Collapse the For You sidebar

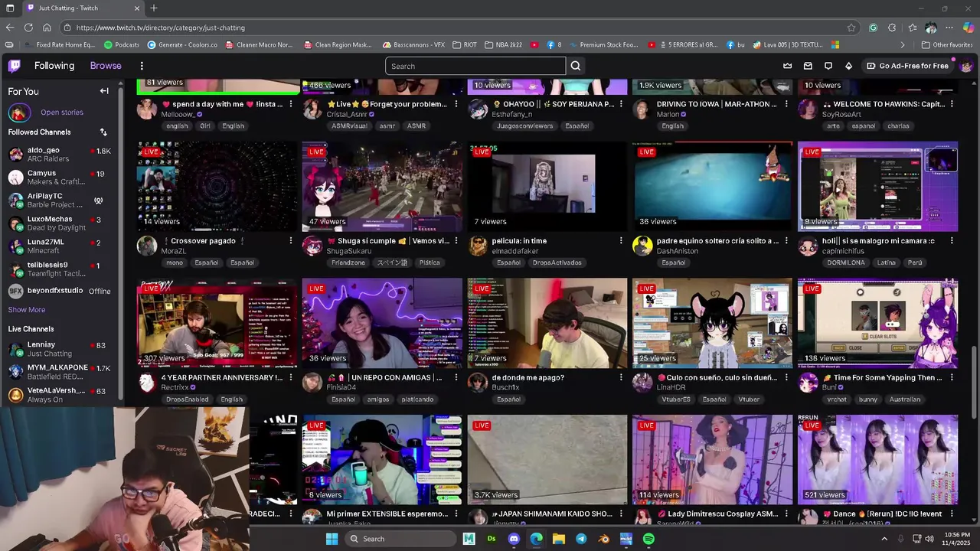pos(104,91)
